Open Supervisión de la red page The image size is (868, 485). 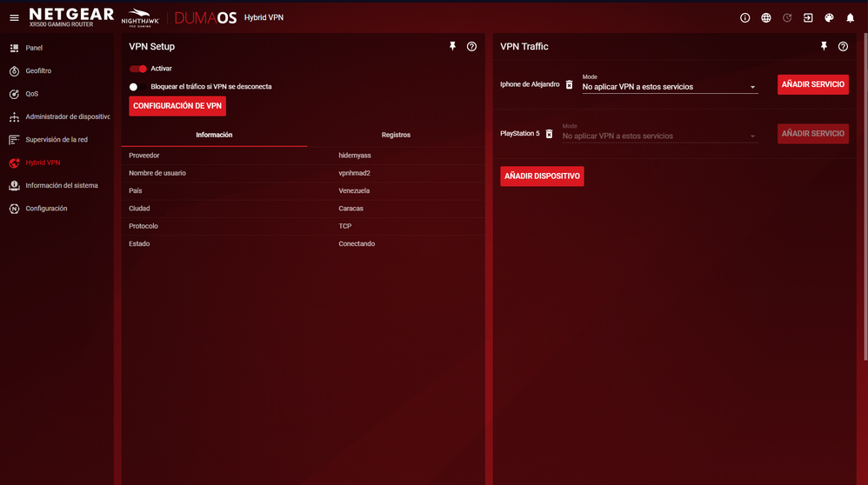(57, 140)
